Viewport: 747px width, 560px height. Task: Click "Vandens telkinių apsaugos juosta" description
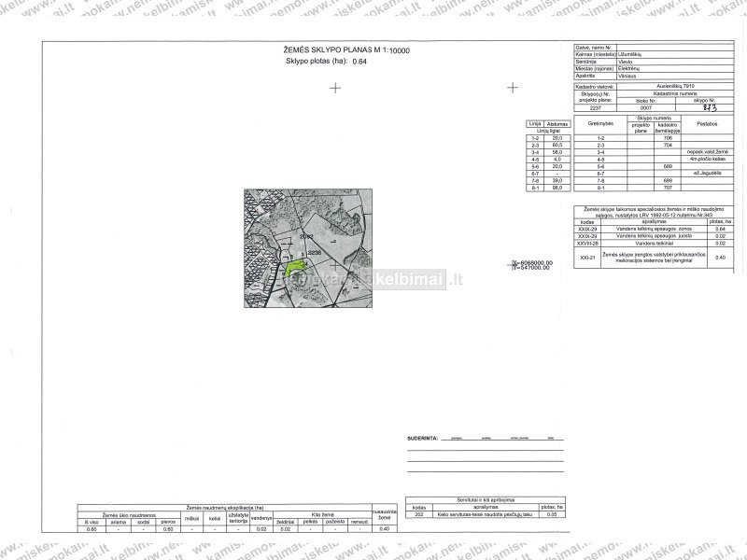pos(654,236)
